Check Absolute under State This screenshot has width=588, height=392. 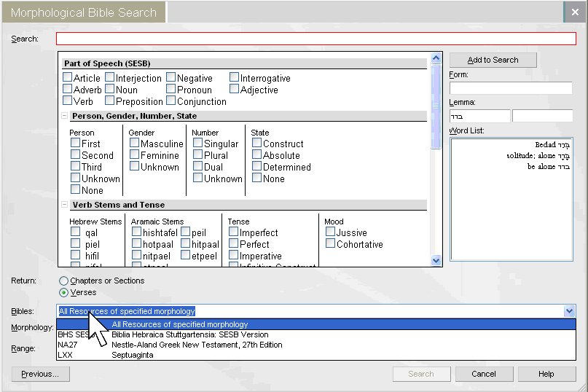click(257, 154)
